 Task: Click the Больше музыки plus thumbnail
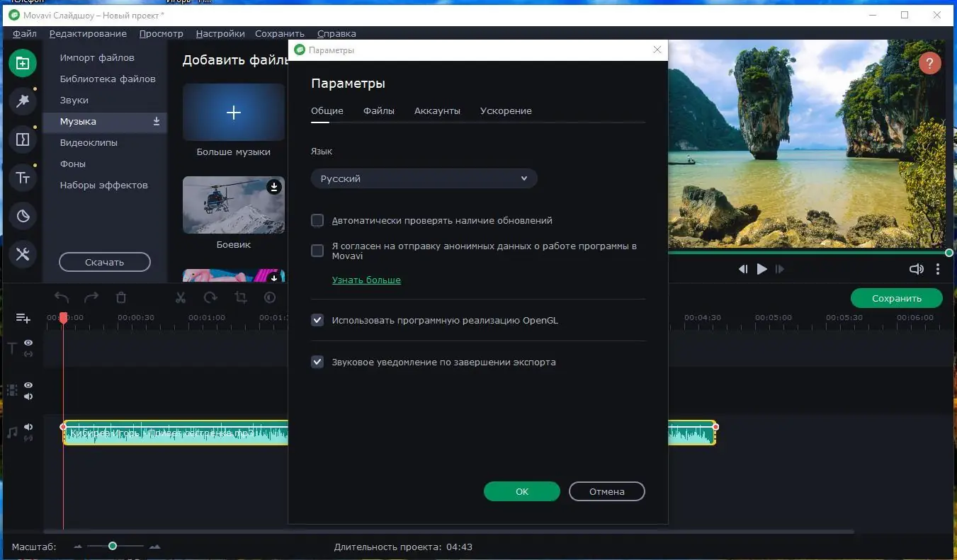pyautogui.click(x=234, y=112)
